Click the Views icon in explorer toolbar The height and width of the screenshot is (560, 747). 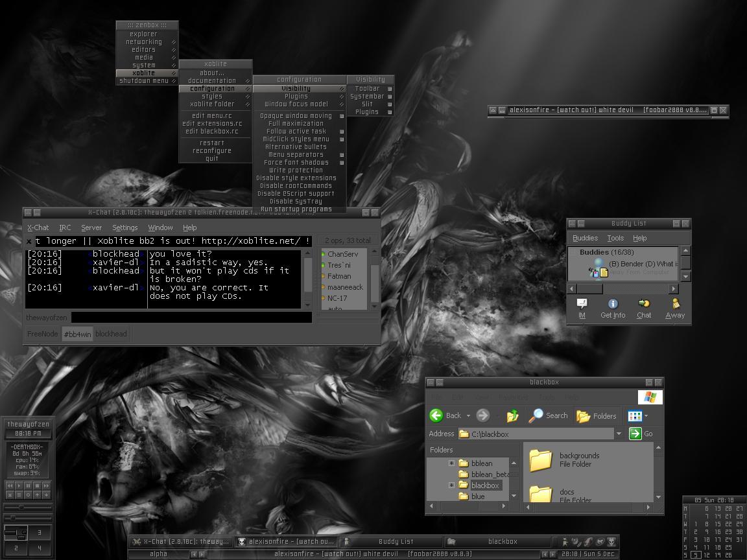point(635,415)
